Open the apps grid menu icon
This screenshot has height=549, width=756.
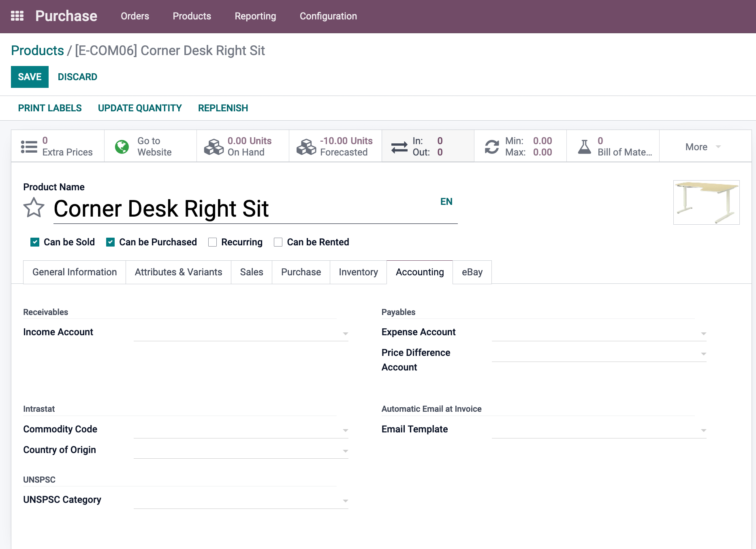[17, 16]
